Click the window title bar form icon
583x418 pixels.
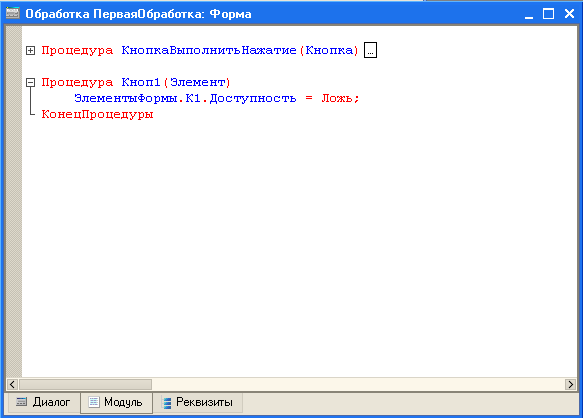point(13,13)
